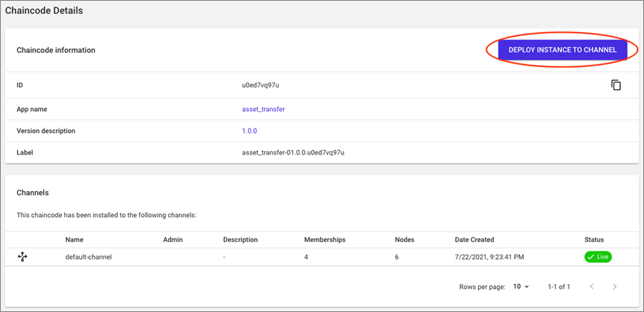Open the Rows per page dropdown

point(521,287)
